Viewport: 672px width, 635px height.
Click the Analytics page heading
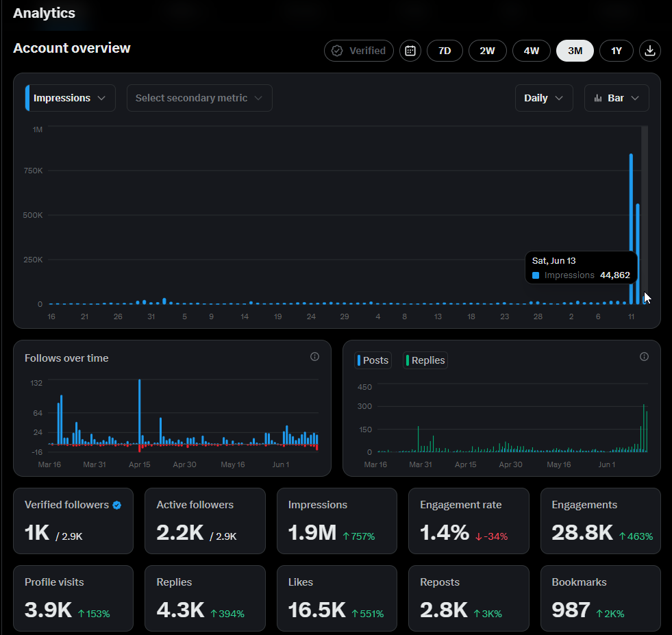(x=44, y=13)
